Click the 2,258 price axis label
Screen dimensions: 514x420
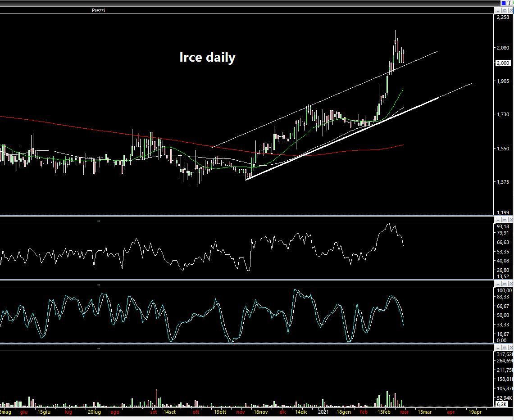point(503,17)
